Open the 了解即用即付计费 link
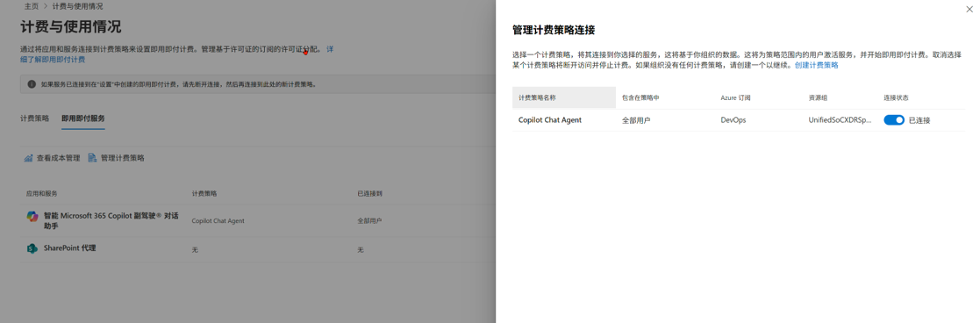Viewport: 980px width, 323px height. 54,60
